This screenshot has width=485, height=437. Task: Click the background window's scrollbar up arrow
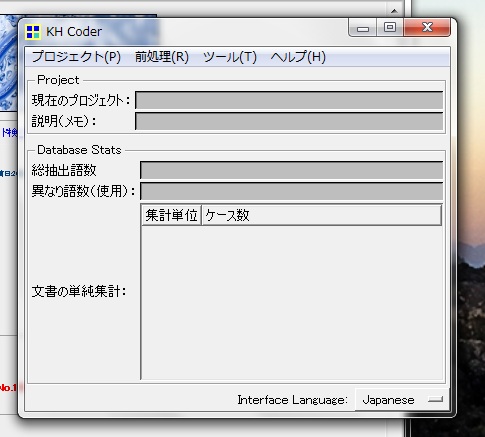coord(394,11)
